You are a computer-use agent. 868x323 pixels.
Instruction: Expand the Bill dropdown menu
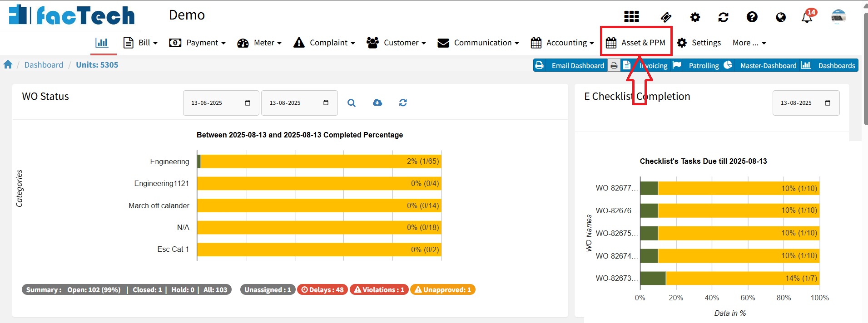coord(141,43)
